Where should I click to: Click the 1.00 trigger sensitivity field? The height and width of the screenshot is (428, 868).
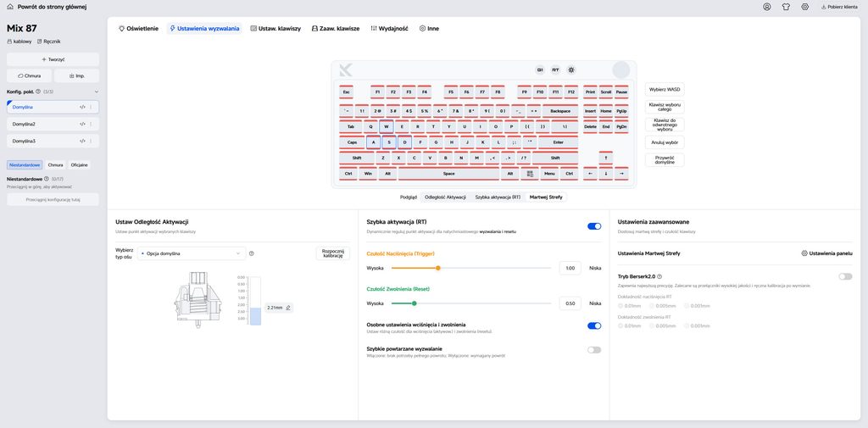(x=570, y=268)
